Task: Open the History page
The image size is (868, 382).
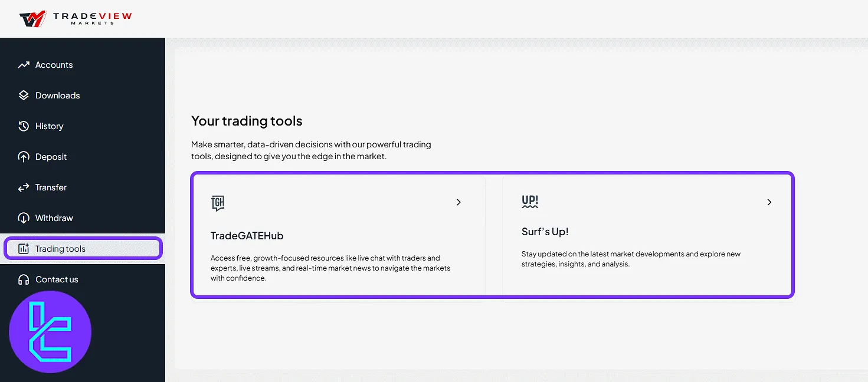Action: tap(83, 126)
